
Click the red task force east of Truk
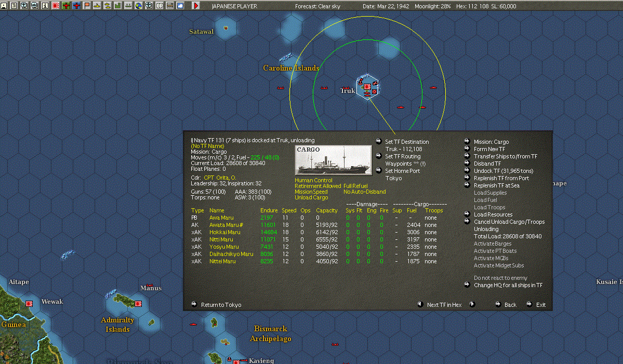point(433,87)
